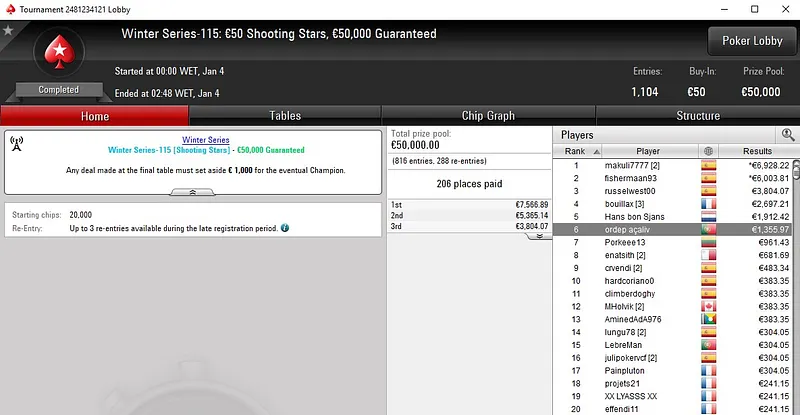800x415 pixels.
Task: Click the Poker Lobby button
Action: (x=751, y=41)
